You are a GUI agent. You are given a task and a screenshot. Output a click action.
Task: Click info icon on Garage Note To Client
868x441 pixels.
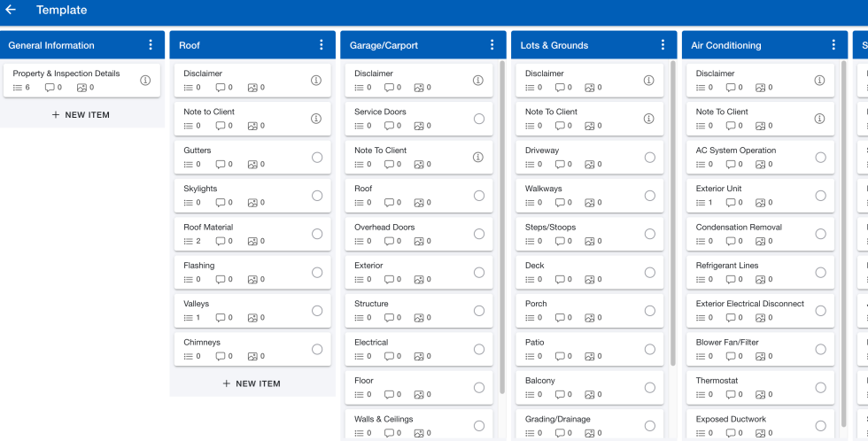click(478, 157)
